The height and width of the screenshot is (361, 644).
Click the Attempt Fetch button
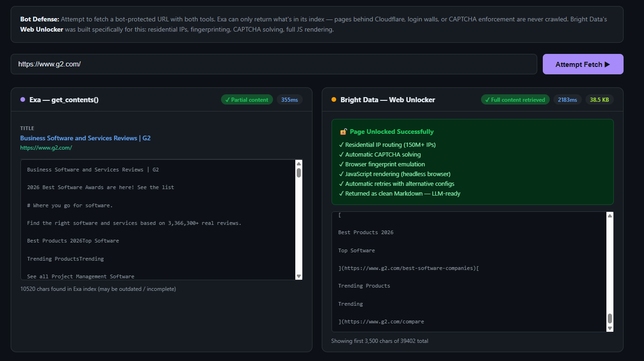(x=583, y=64)
